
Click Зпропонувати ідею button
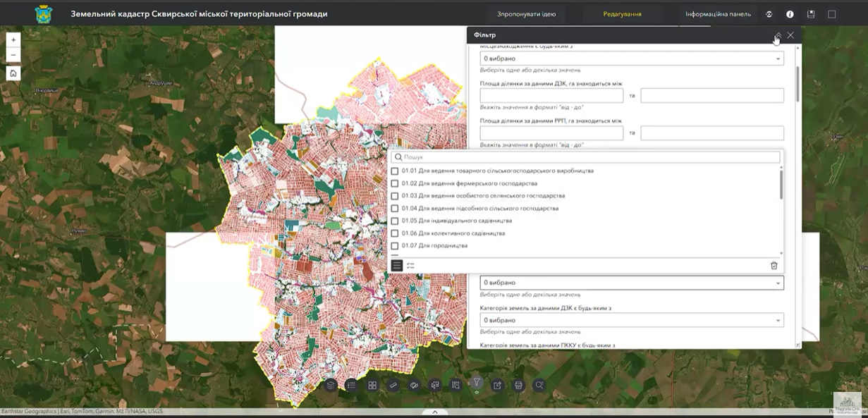[526, 14]
